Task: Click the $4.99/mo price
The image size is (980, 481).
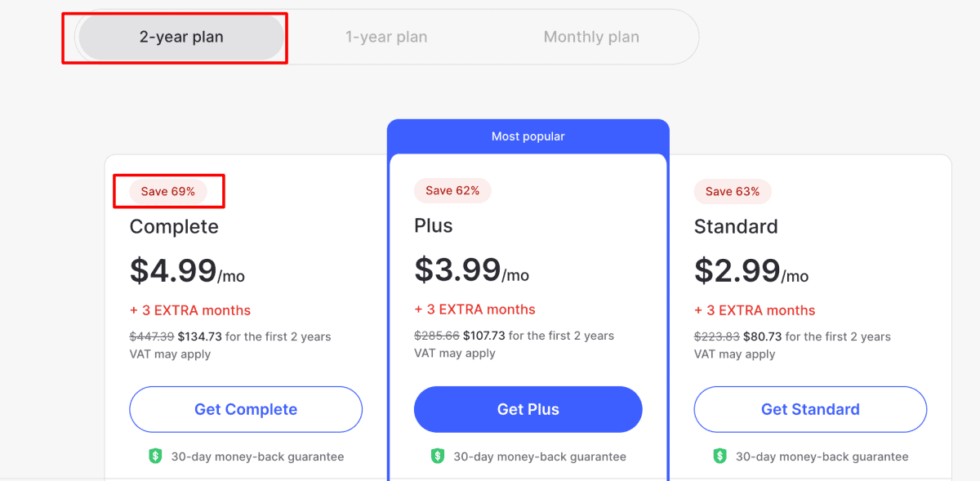Action: [187, 271]
